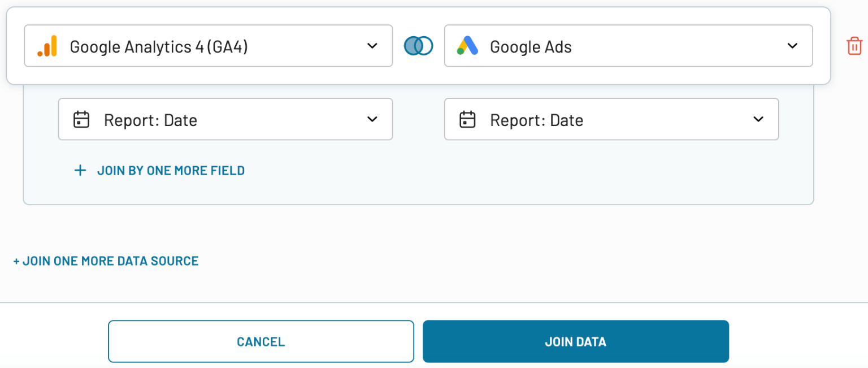This screenshot has height=368, width=868.
Task: Expand the Google Ads source chevron
Action: tap(793, 46)
